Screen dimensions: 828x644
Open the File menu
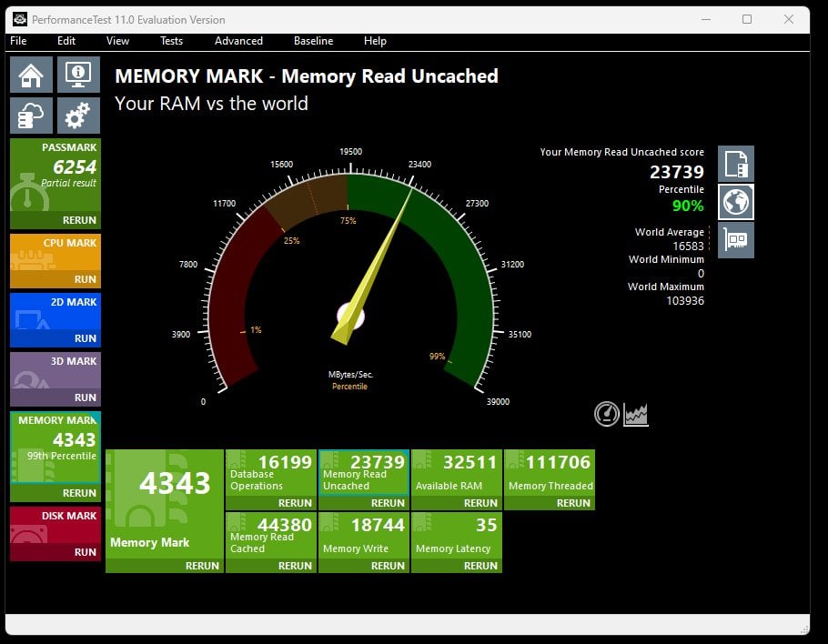point(18,41)
